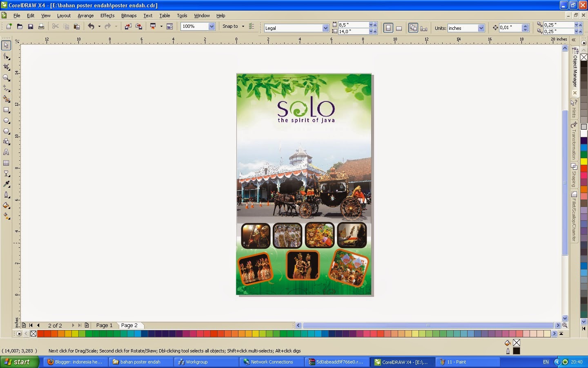The image size is (588, 368).
Task: Expand the Snap to dropdown
Action: click(x=243, y=26)
